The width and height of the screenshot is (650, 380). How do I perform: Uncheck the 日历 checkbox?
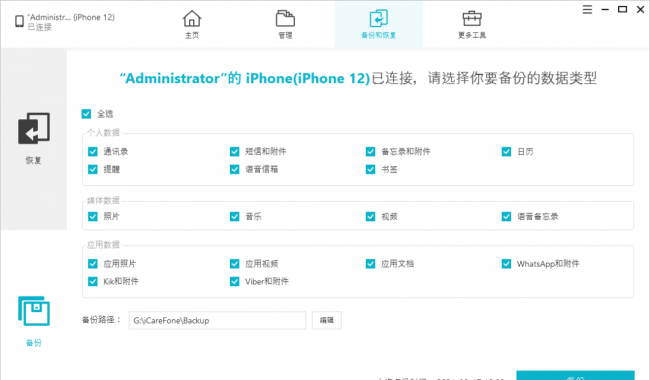[507, 151]
